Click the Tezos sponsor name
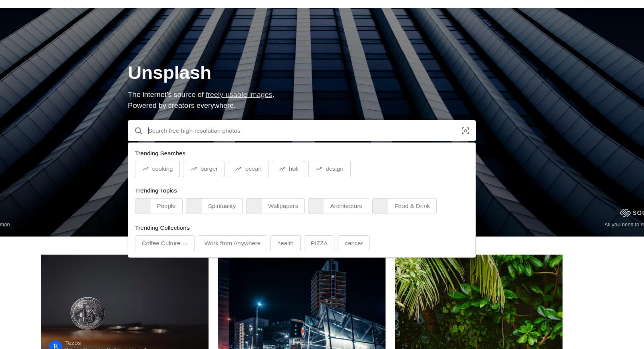The image size is (644, 349). click(x=73, y=343)
